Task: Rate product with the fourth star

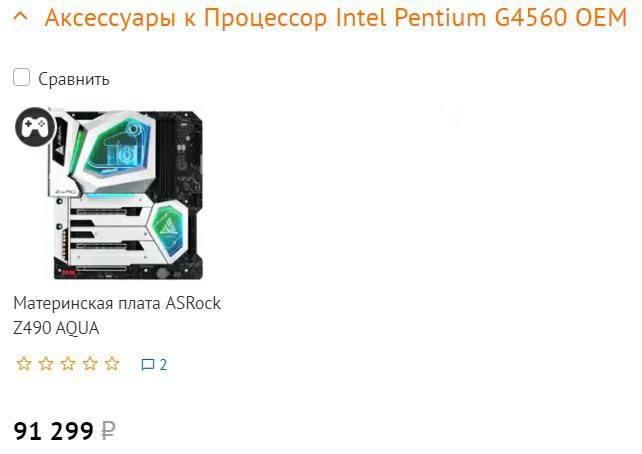Action: (90, 364)
